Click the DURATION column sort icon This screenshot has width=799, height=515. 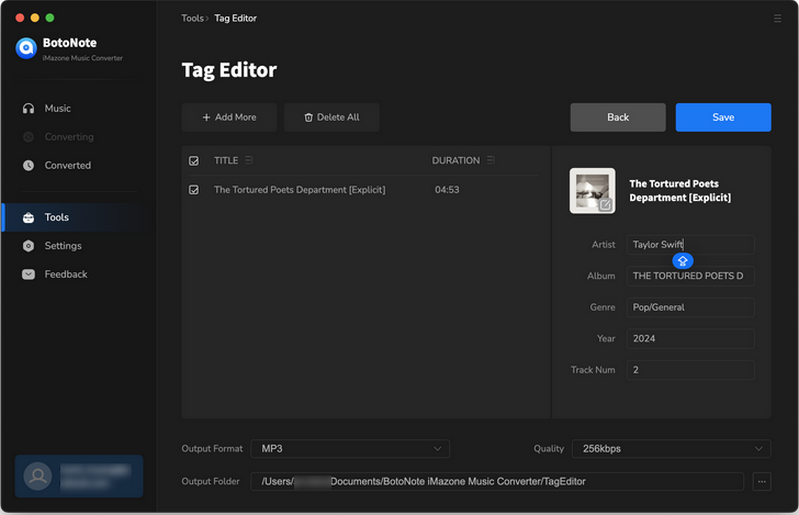coord(490,160)
